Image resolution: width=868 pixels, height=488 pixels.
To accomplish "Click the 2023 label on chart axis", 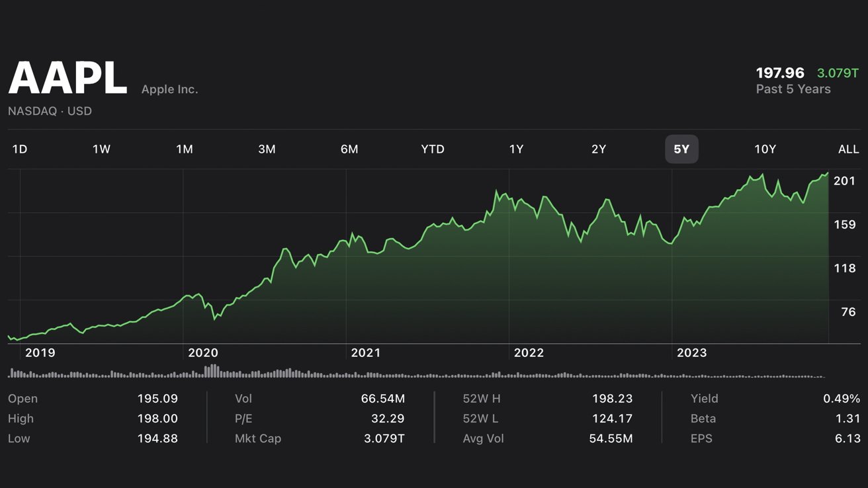I will (x=691, y=353).
